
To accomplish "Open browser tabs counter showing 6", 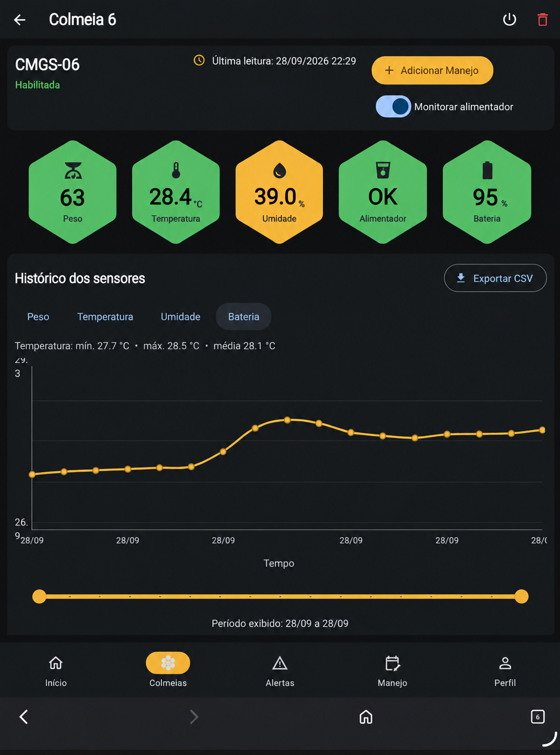I will point(538,717).
